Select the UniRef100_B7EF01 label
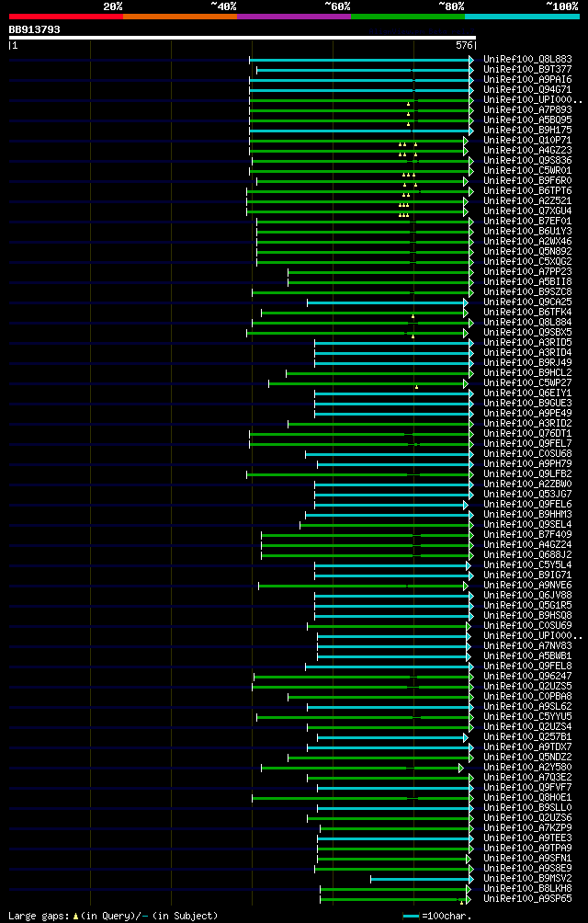The height and width of the screenshot is (923, 588). (x=527, y=221)
